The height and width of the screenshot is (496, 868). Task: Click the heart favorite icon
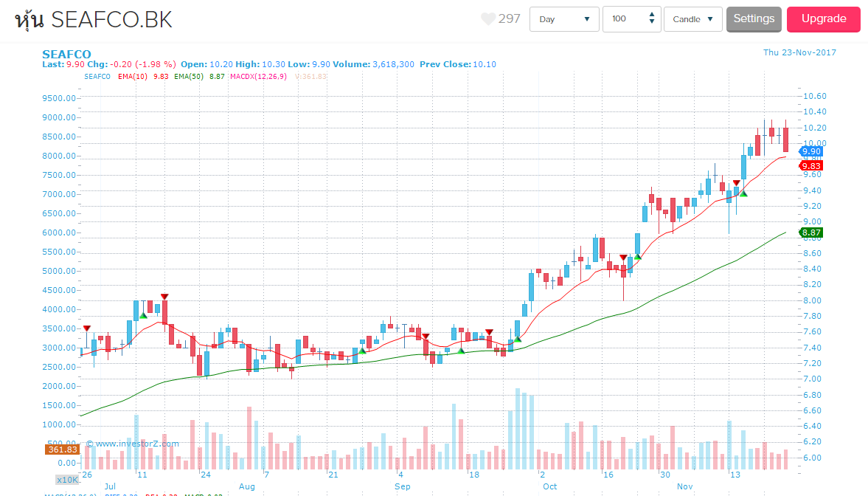coord(487,19)
